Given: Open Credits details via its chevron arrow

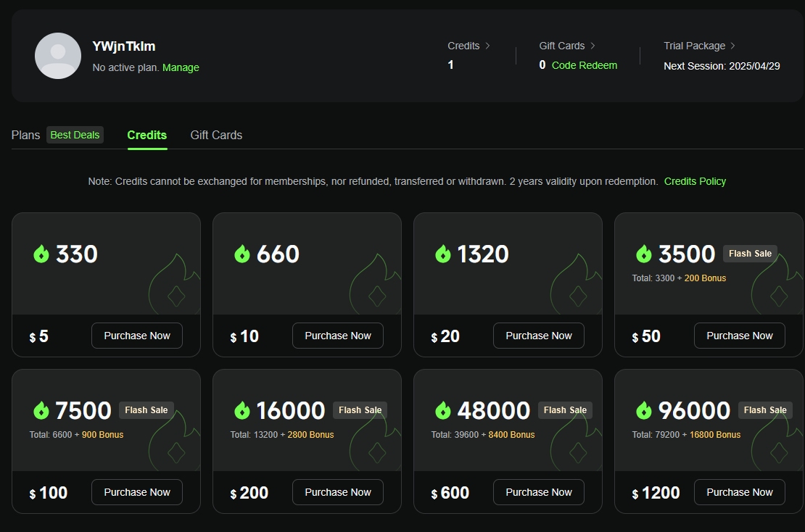Looking at the screenshot, I should point(488,46).
